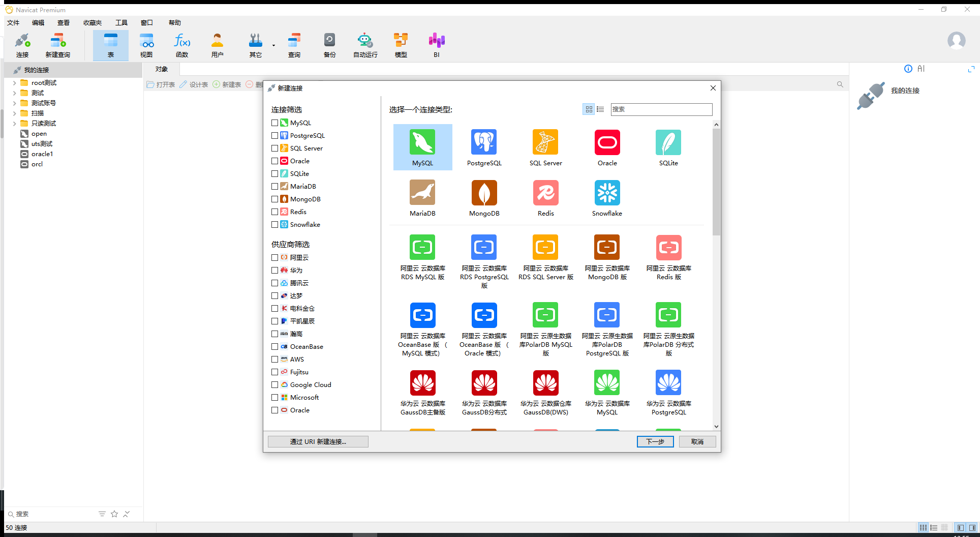Expand the root测试 connection group

tap(14, 83)
